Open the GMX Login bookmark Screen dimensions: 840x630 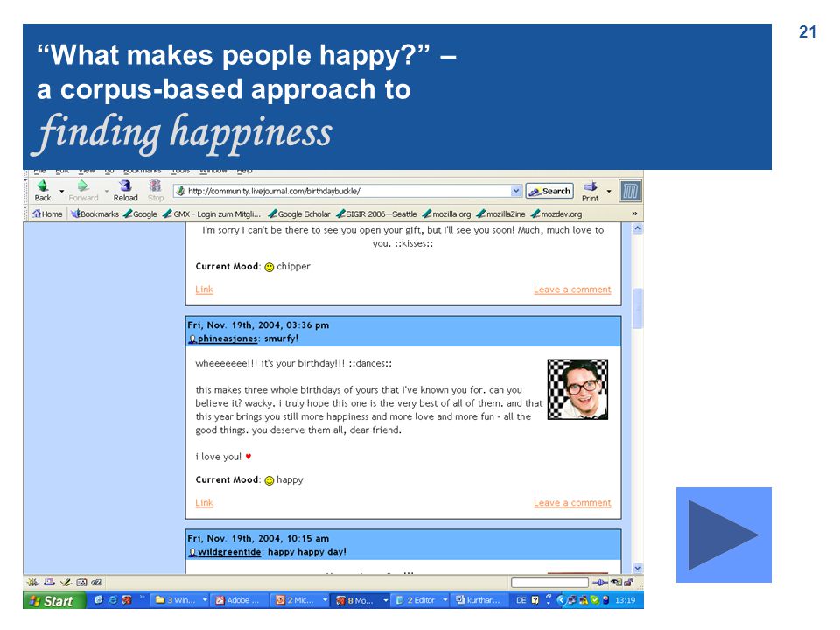tap(212, 213)
